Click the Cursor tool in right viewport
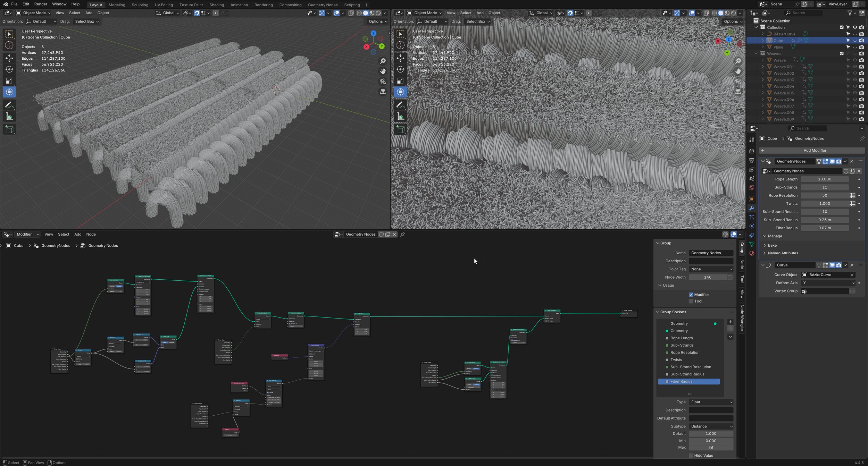 tap(400, 45)
